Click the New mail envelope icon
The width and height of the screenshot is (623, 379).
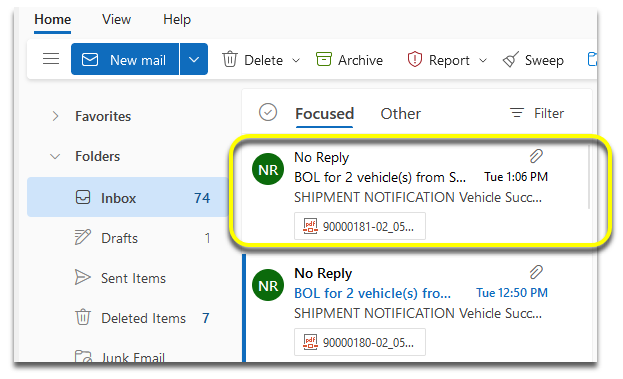[90, 60]
